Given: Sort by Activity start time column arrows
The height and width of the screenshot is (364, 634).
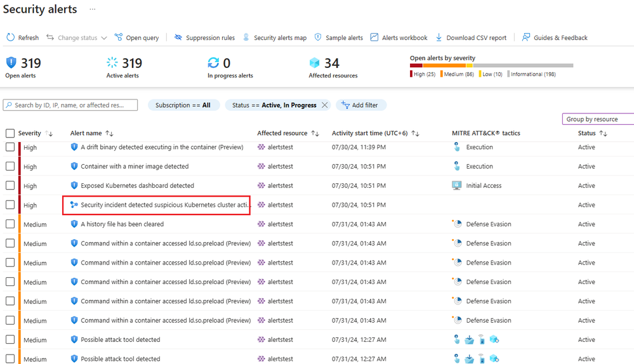Looking at the screenshot, I should click(415, 133).
